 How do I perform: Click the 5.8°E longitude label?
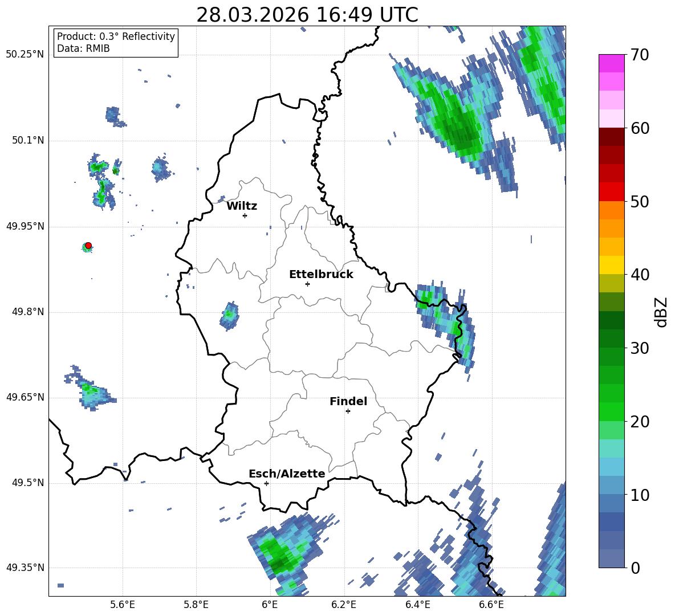pyautogui.click(x=196, y=605)
